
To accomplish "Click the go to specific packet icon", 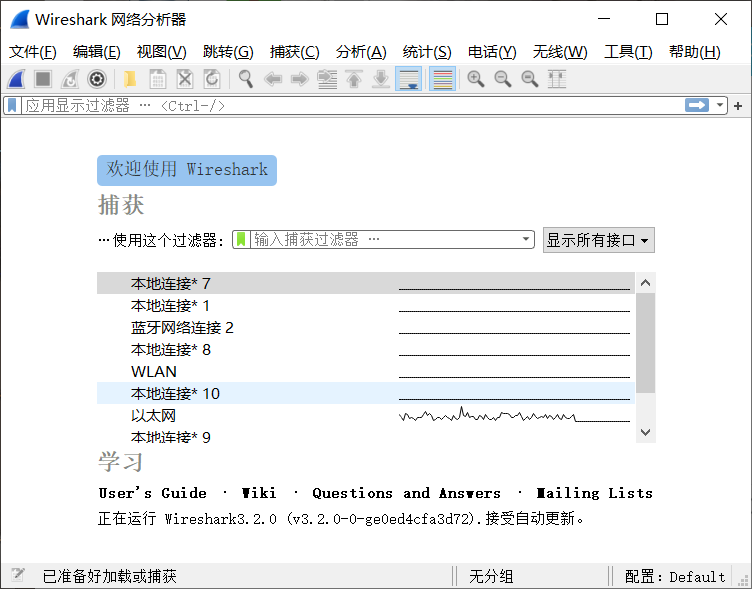I will [x=327, y=79].
